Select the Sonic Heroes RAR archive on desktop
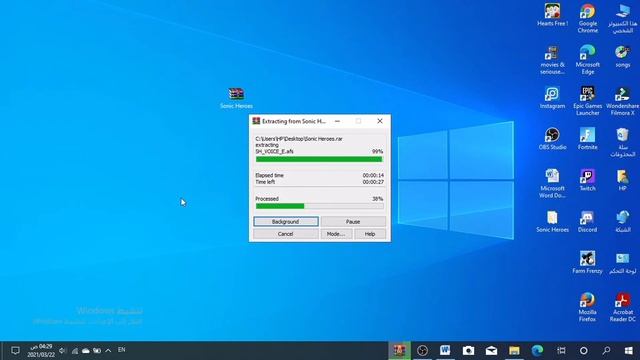Image resolution: width=640 pixels, height=360 pixels. pyautogui.click(x=236, y=98)
